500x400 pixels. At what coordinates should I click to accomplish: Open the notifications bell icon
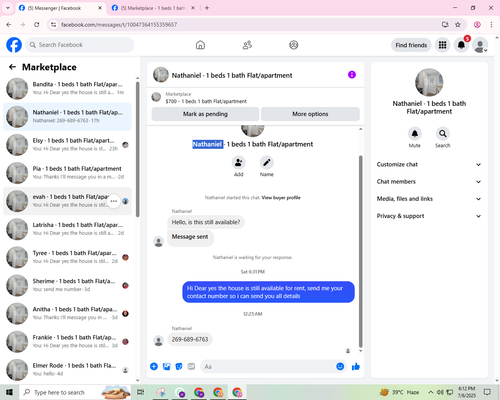(461, 45)
